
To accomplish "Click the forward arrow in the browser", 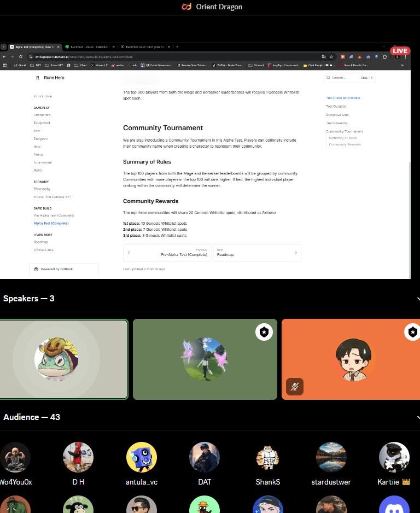I will (13, 56).
